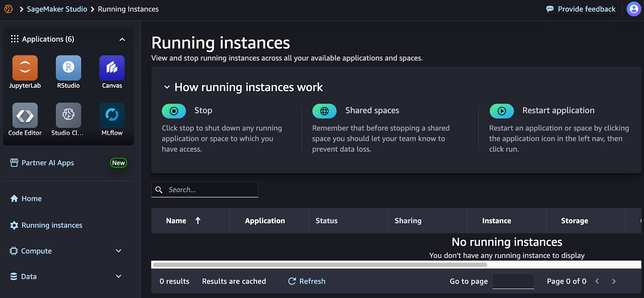
Task: Open the user profile avatar
Action: point(634,9)
